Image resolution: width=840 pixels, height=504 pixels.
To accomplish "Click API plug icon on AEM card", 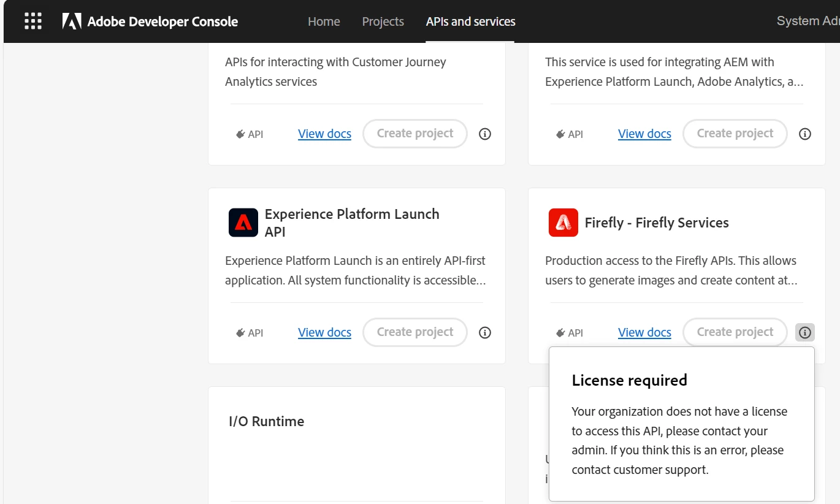I will pos(560,134).
